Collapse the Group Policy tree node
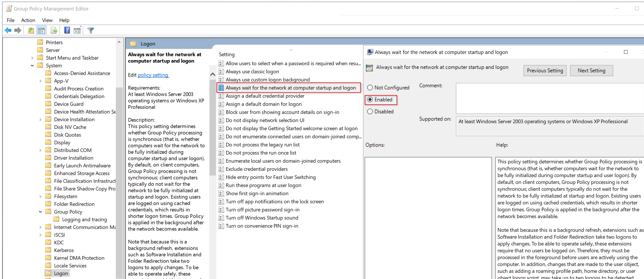 pyautogui.click(x=40, y=212)
